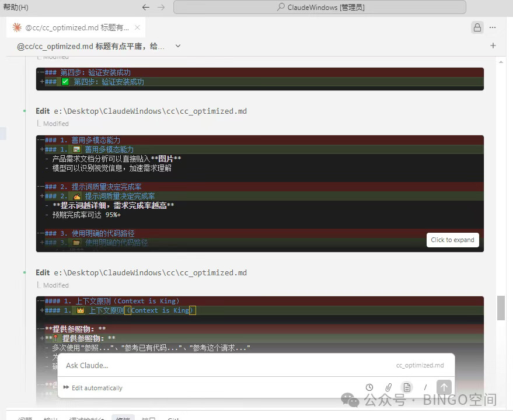Image resolution: width=513 pixels, height=420 pixels.
Task: Click the cc_optimized.md file tag in chat box
Action: click(420, 365)
